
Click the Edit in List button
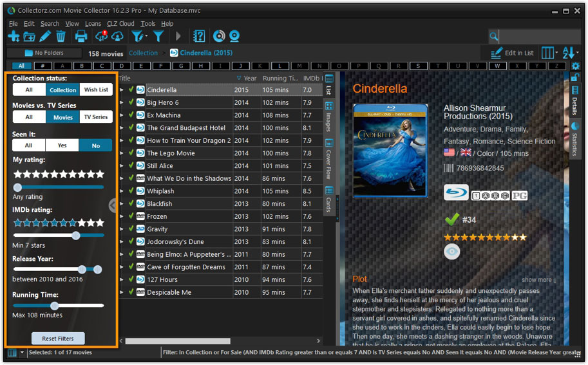click(512, 53)
